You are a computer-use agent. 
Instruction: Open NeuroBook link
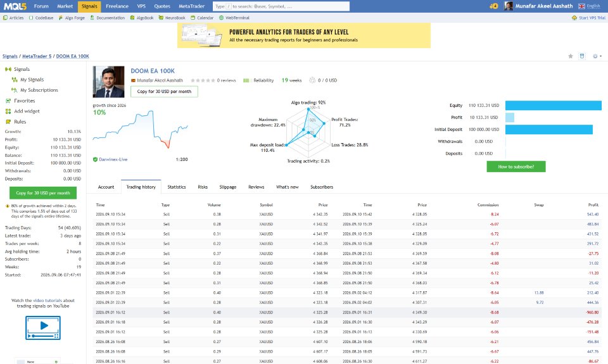click(x=172, y=18)
